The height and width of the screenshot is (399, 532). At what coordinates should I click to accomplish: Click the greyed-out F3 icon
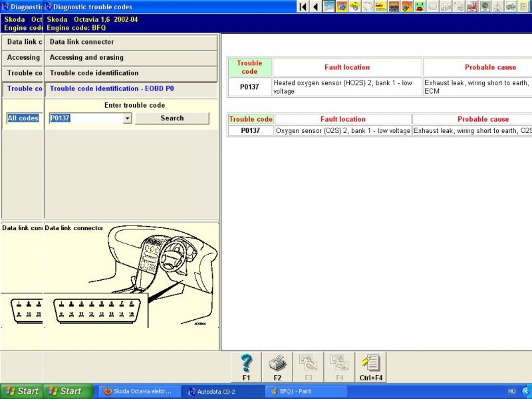coord(309,367)
